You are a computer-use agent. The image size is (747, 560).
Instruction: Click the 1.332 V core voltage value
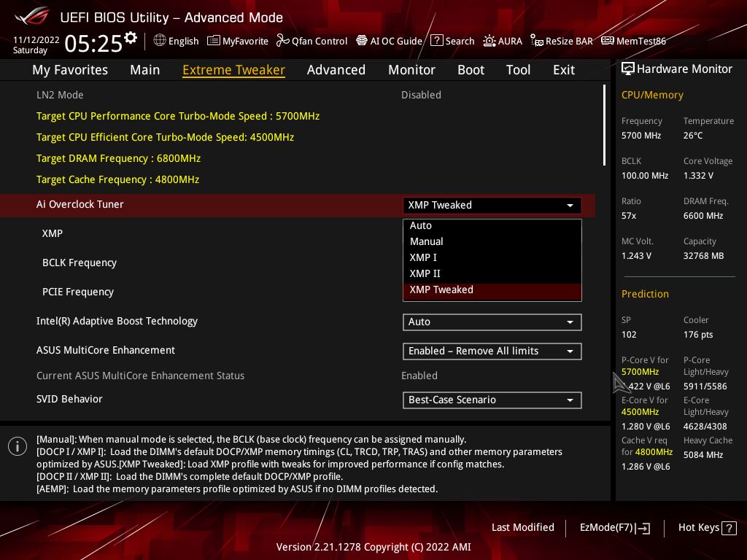(x=698, y=176)
